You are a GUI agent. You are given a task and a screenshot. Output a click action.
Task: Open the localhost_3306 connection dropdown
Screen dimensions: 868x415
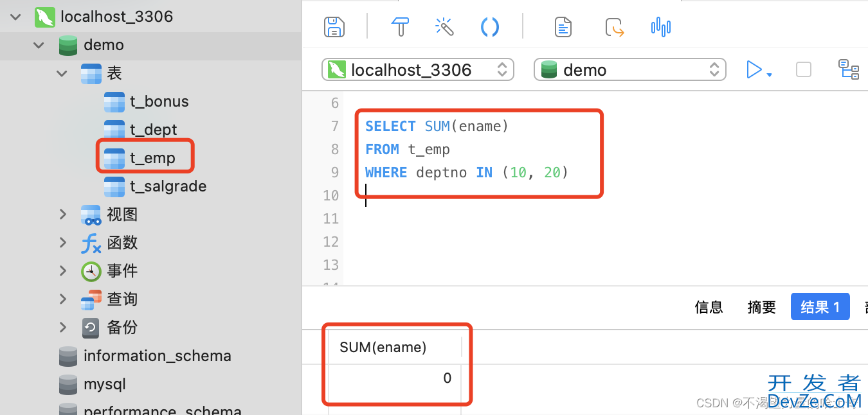418,69
